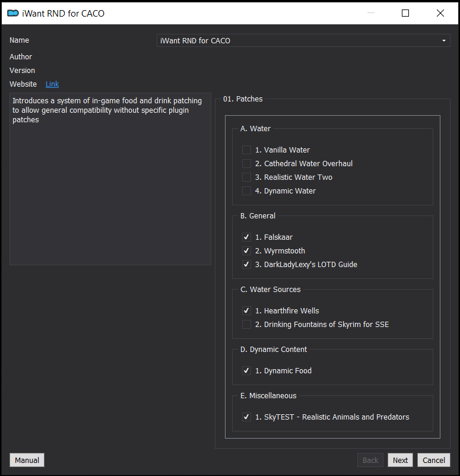Tick the Realistic Water Two checkbox
The image size is (460, 476).
[x=246, y=177]
